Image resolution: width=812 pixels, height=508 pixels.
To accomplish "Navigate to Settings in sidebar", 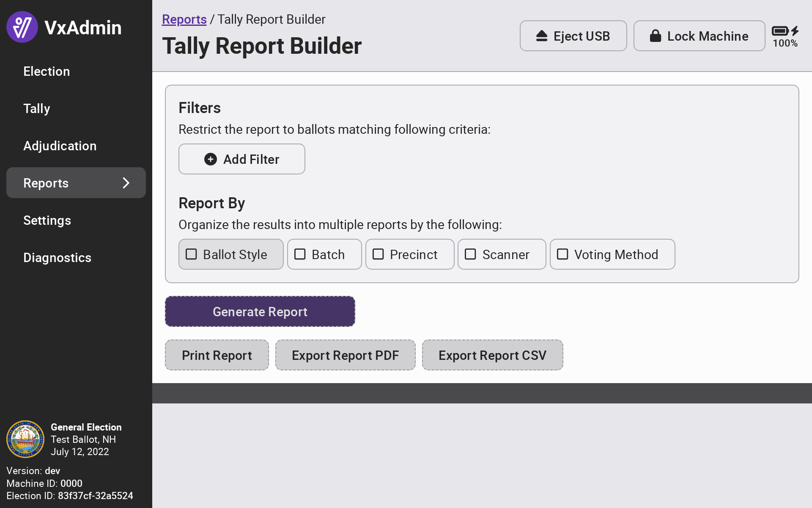I will point(47,220).
